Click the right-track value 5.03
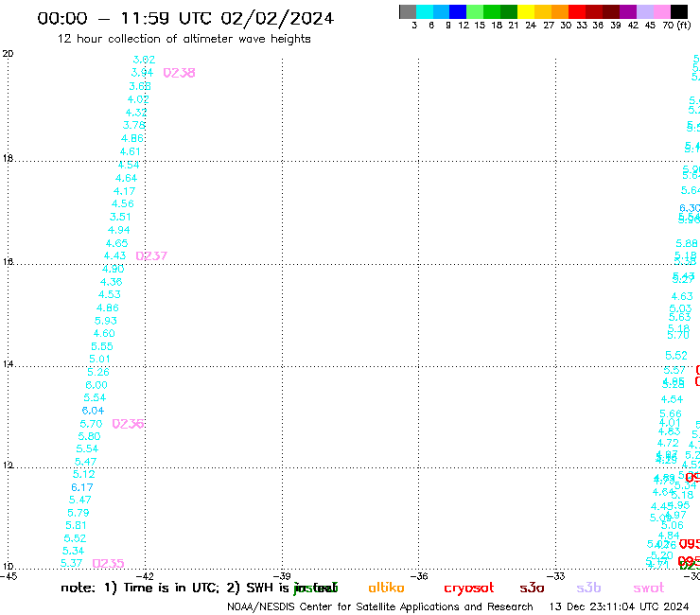 (680, 308)
